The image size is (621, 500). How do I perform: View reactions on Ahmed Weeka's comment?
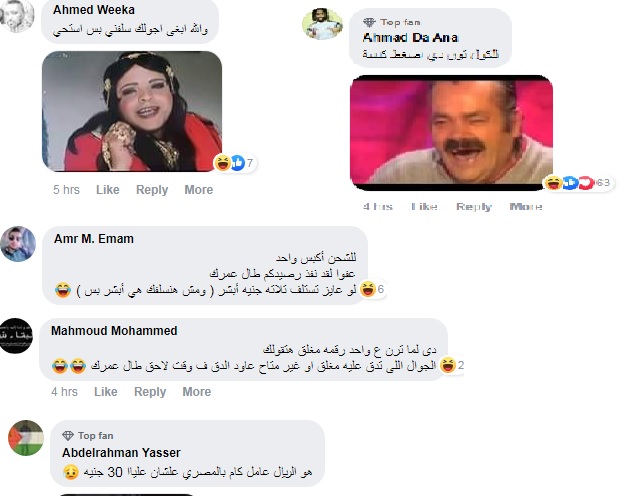[x=235, y=163]
